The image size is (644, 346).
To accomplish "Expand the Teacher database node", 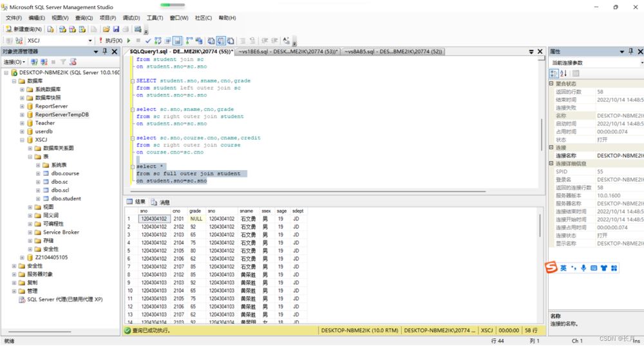I will (22, 122).
